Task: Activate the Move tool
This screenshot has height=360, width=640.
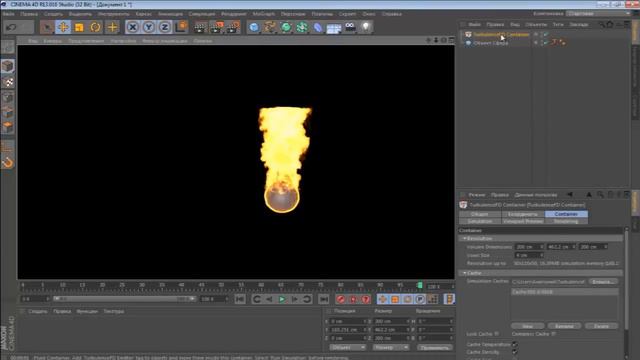Action: (x=63, y=27)
